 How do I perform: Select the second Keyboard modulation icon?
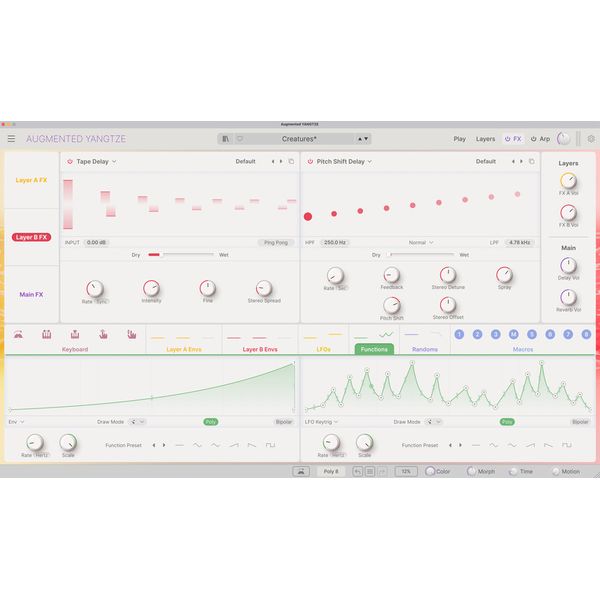(x=47, y=335)
